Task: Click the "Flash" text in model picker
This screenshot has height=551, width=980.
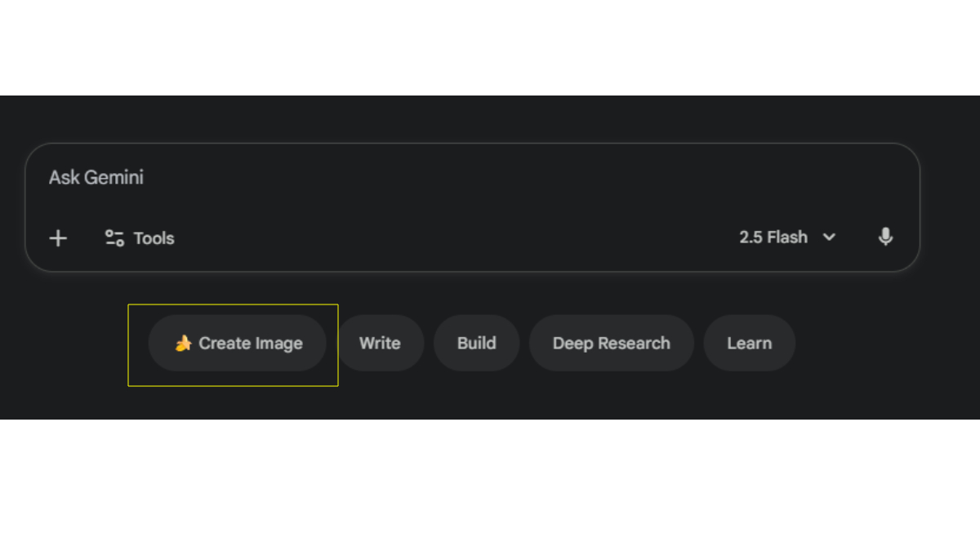Action: point(787,238)
